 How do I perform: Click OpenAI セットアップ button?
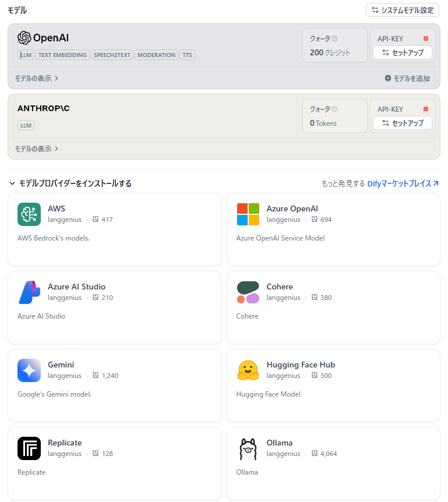pyautogui.click(x=402, y=52)
